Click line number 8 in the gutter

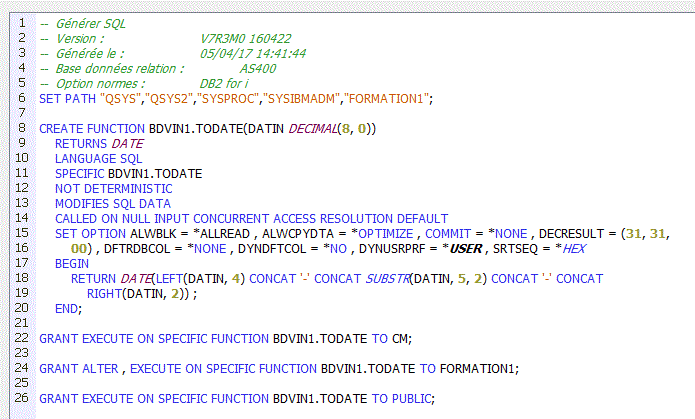22,128
